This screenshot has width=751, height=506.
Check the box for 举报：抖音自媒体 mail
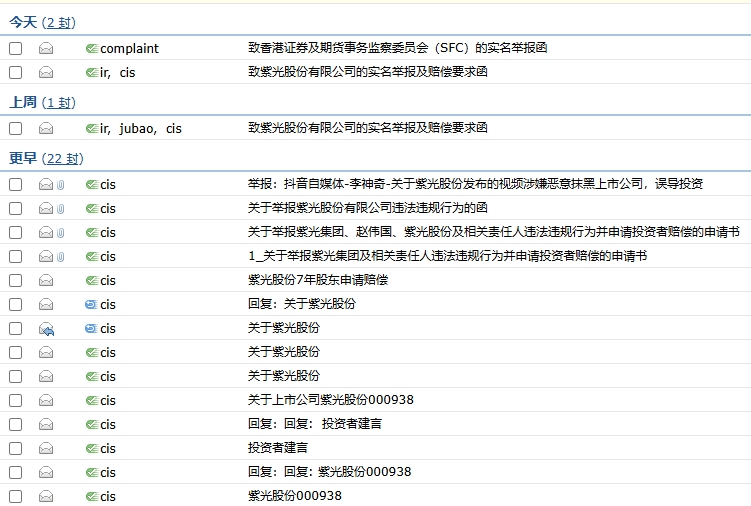15,184
